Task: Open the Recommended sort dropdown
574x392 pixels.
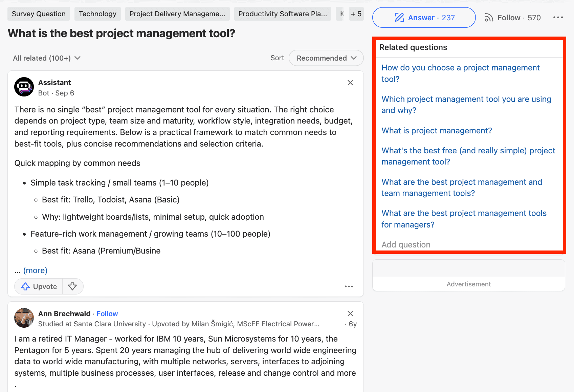Action: [326, 58]
